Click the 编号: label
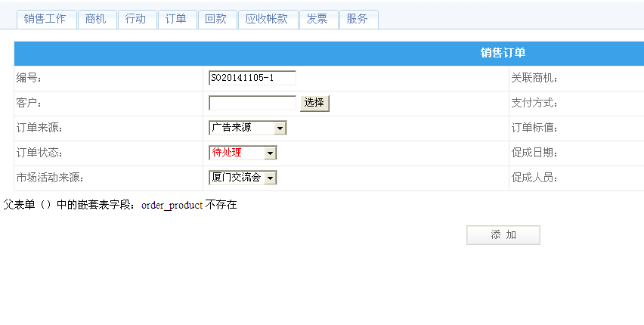Screen dimensions: 644x325 29,78
